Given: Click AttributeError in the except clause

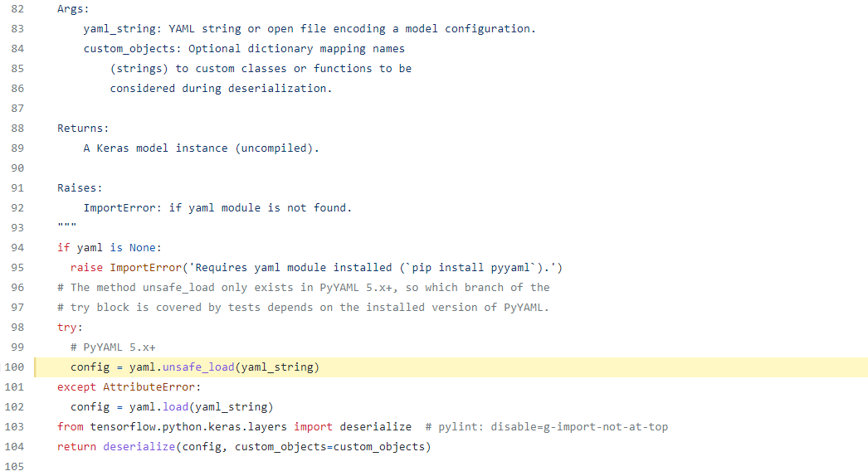Looking at the screenshot, I should (149, 387).
